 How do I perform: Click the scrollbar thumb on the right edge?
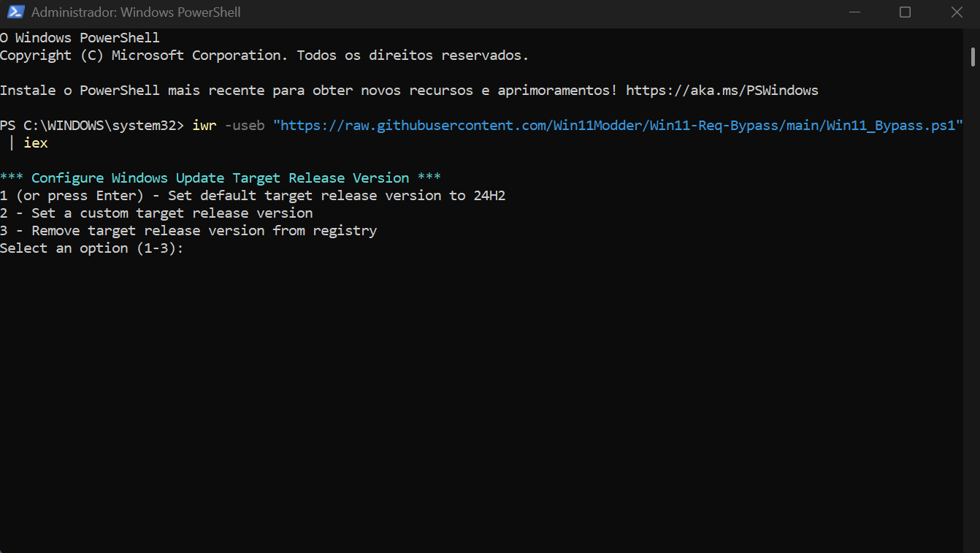click(973, 55)
